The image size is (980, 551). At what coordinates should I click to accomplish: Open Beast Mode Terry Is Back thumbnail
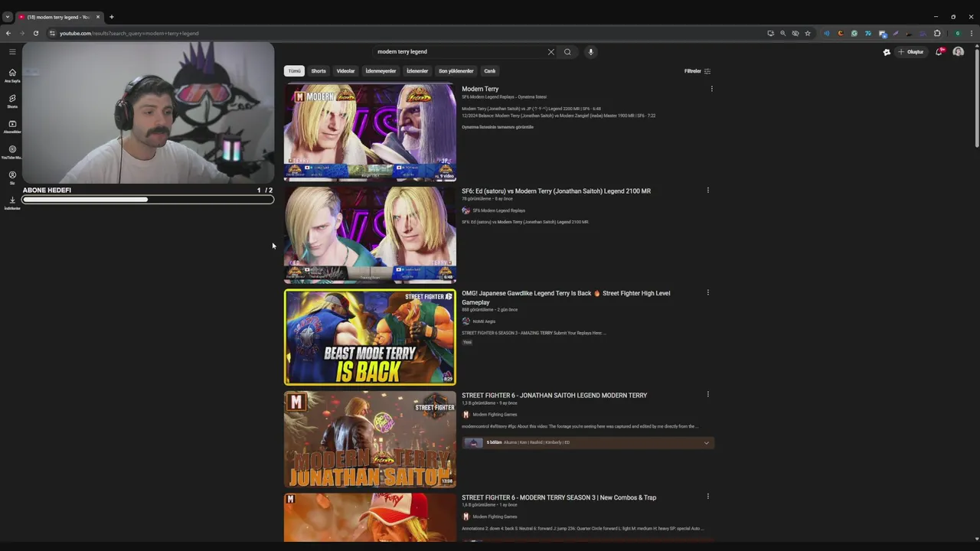click(370, 337)
